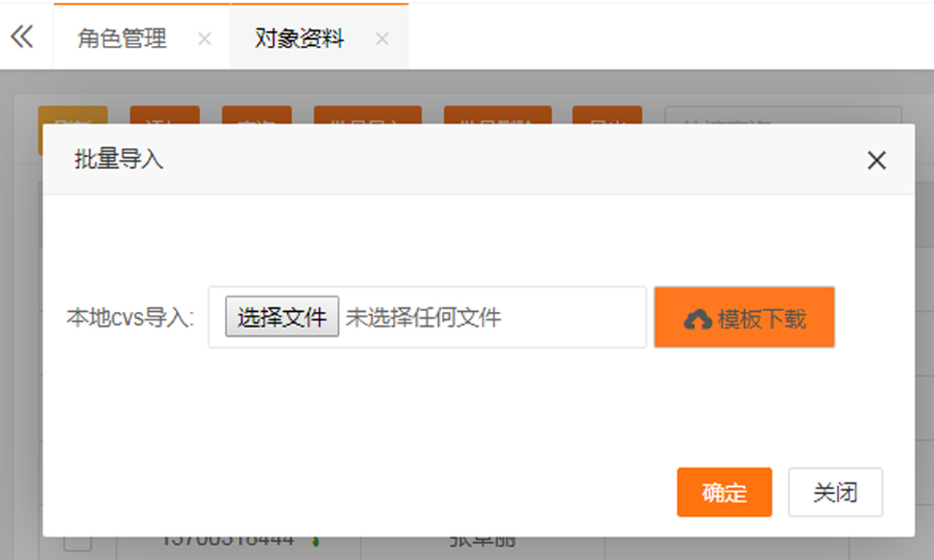Click the 批量导入 dialog title bar
Viewport: 934px width, 560px height.
467,160
